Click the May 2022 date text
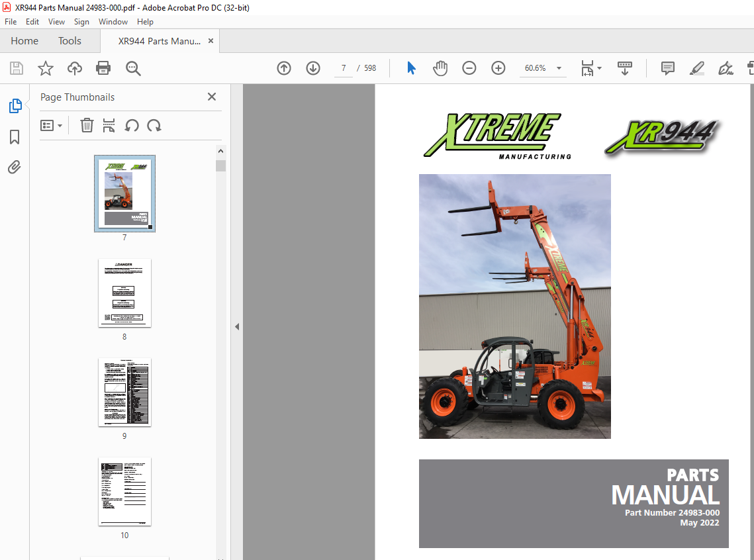The height and width of the screenshot is (560, 754). pyautogui.click(x=699, y=522)
